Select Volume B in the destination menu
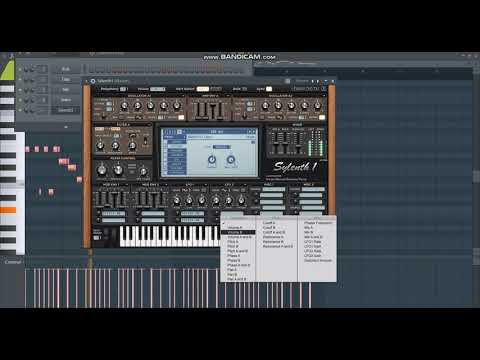Viewport: 480px width, 360px height. coord(238,232)
